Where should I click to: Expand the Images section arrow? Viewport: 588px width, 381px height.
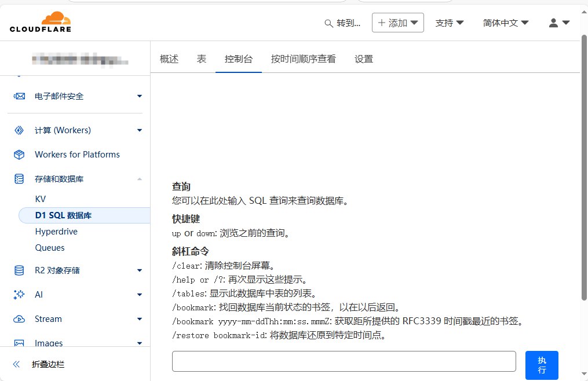(140, 343)
